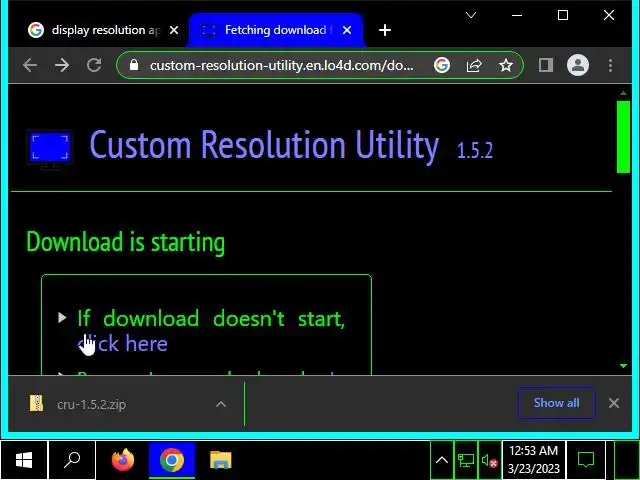Click the 'click here' download link
The image size is (640, 480).
coord(122,343)
